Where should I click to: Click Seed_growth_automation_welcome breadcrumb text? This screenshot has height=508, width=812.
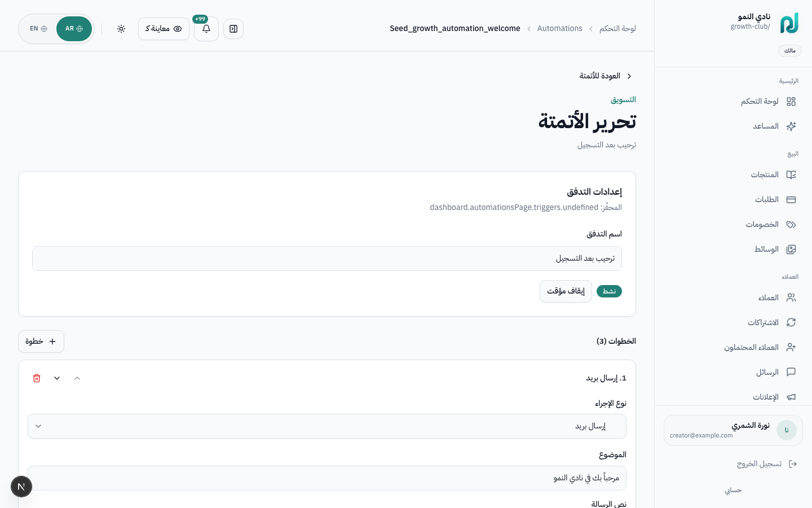pyautogui.click(x=455, y=28)
